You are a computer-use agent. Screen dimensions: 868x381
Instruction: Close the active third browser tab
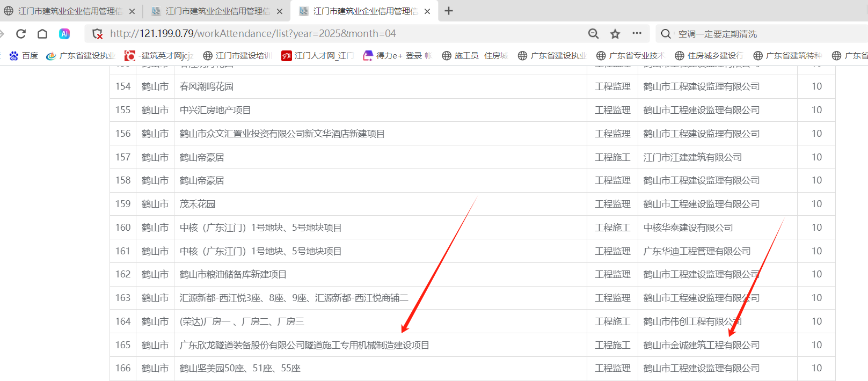[x=427, y=11]
